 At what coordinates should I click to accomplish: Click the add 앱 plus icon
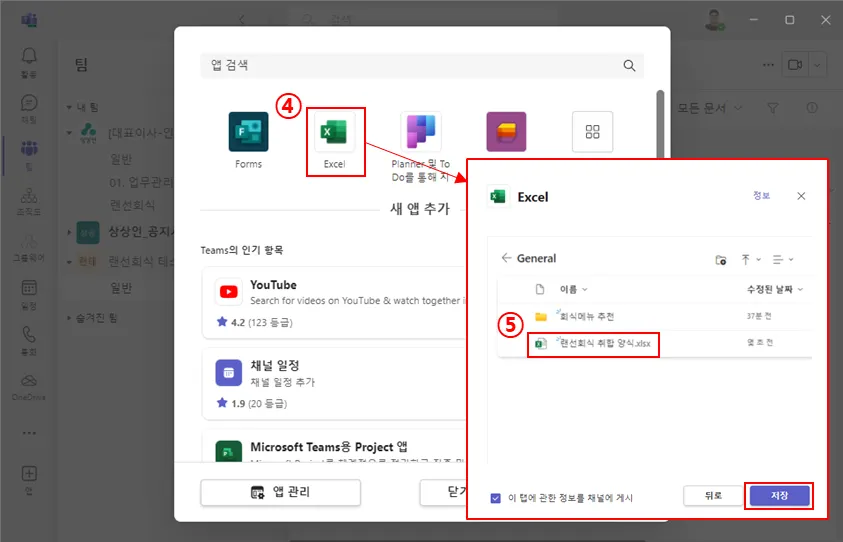[29, 474]
